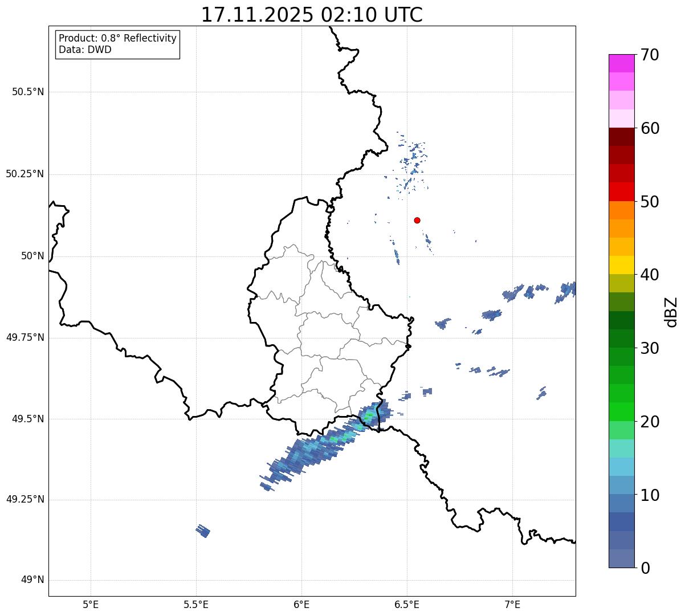Image resolution: width=685 pixels, height=616 pixels.
Task: Click the 50°N latitude label
Action: (x=32, y=256)
